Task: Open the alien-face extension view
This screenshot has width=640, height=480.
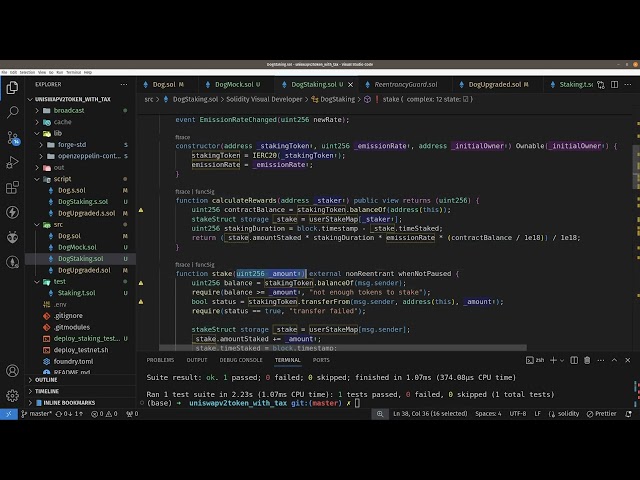Action: 12,237
